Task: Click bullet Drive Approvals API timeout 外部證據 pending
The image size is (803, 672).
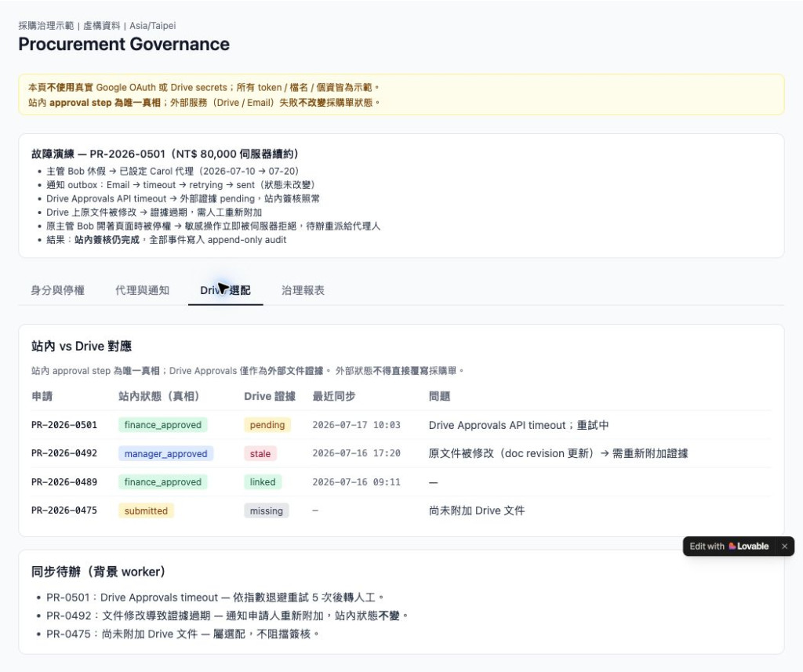Action: tap(183, 198)
